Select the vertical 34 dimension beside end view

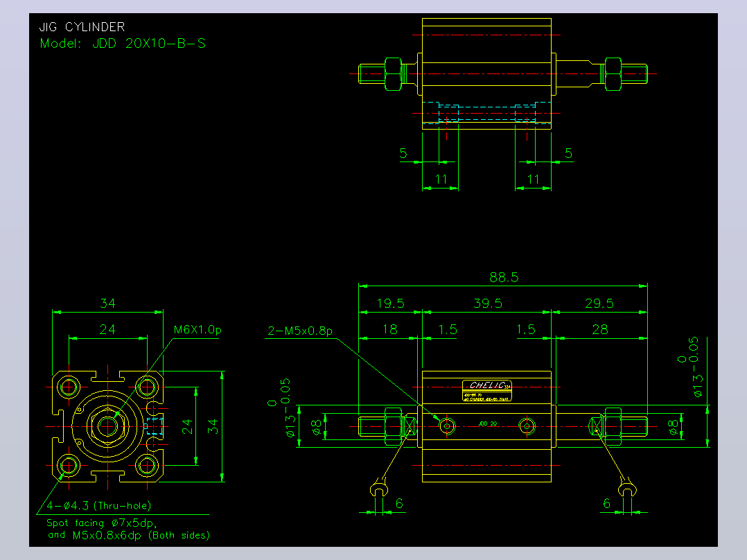(213, 426)
